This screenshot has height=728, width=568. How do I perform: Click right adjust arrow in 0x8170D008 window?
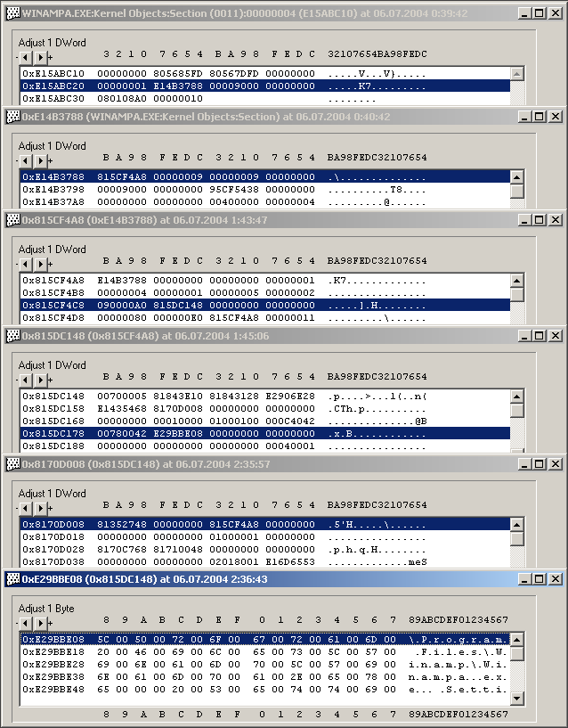(39, 508)
